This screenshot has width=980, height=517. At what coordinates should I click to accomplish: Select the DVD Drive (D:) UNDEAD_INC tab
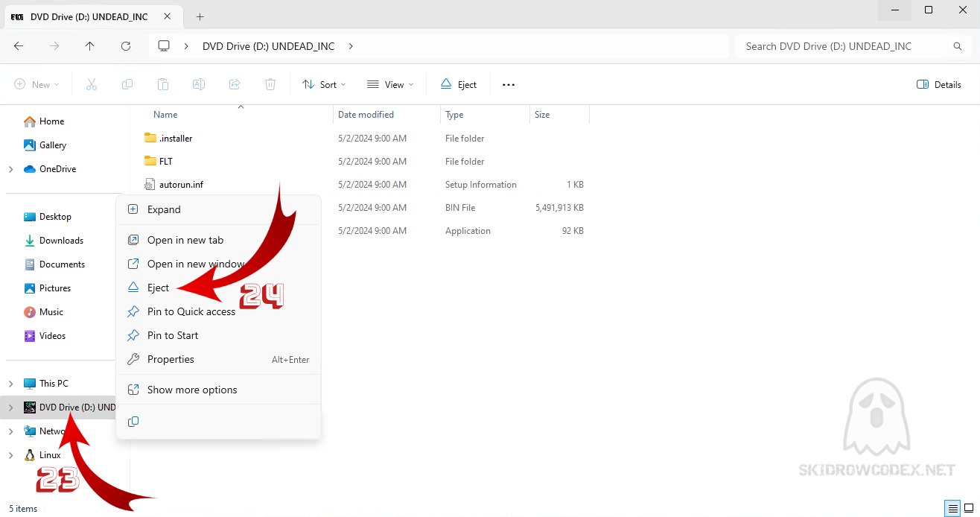point(92,16)
